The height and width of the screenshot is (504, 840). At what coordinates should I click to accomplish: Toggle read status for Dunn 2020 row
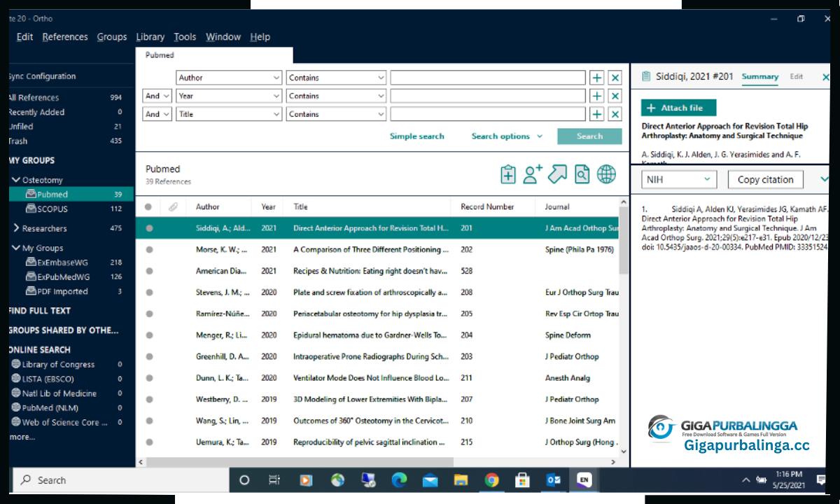[149, 378]
